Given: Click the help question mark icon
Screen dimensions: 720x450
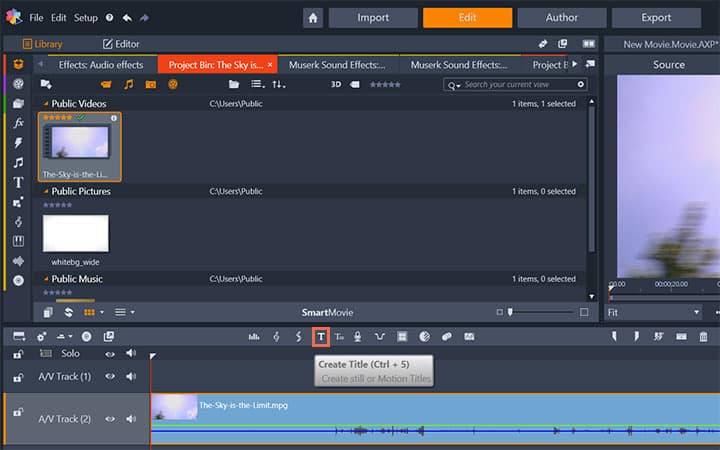Looking at the screenshot, I should click(109, 17).
